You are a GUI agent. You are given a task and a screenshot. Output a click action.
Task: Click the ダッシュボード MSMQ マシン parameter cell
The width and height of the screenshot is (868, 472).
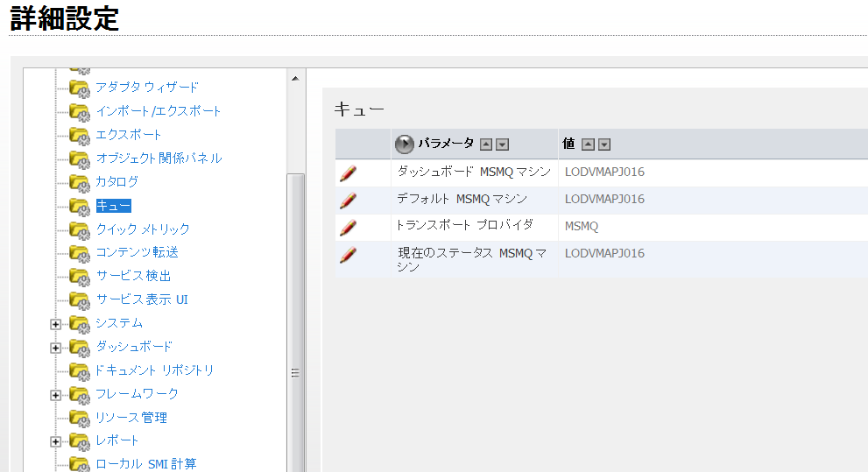(475, 173)
